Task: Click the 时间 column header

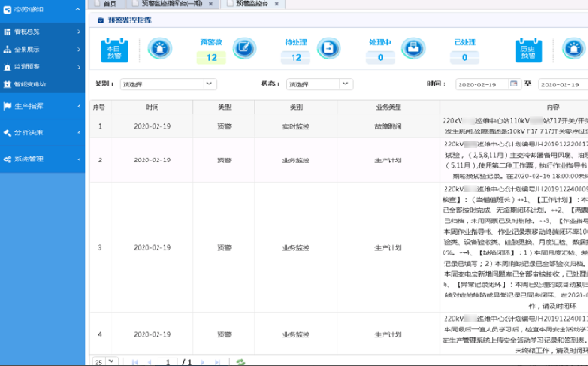Action: (152, 107)
